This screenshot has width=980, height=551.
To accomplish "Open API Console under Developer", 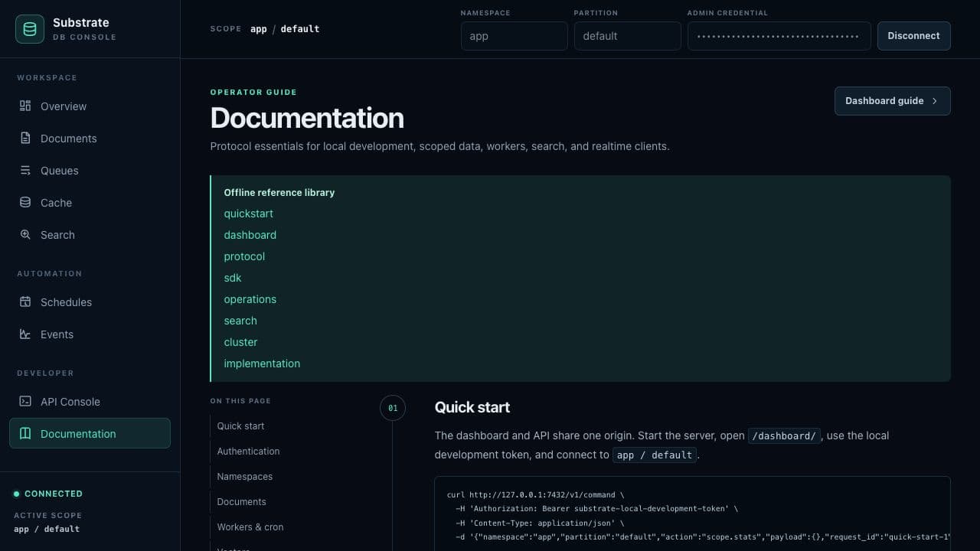I will (90, 402).
